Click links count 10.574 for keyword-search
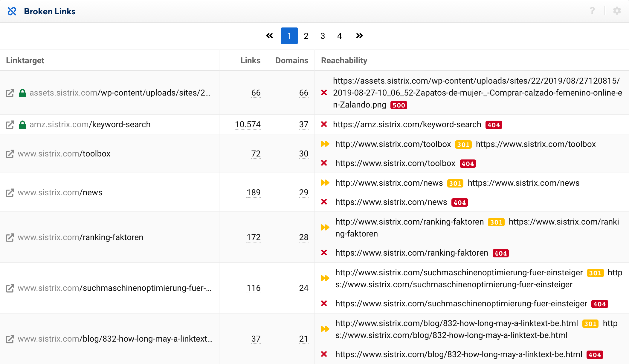This screenshot has height=364, width=629. pyautogui.click(x=248, y=125)
